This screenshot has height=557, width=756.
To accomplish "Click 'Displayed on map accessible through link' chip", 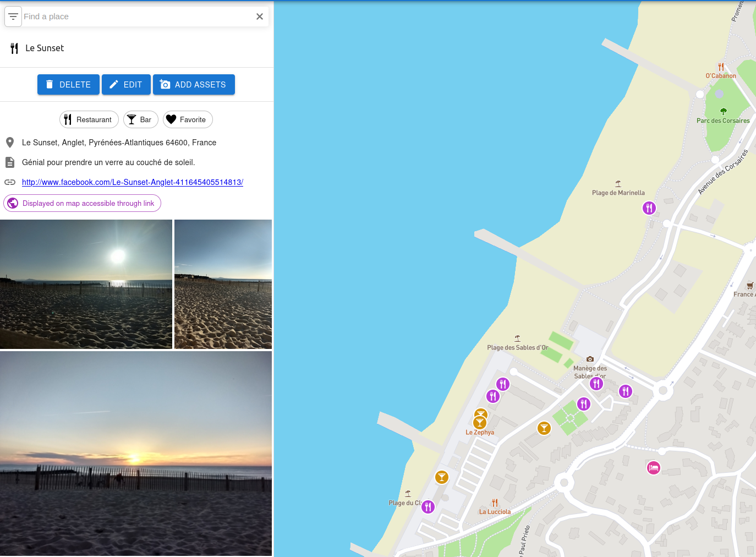I will point(82,203).
